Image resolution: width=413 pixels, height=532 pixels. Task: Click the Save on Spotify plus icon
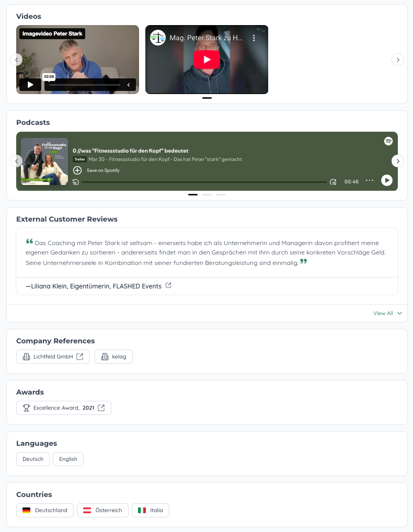tap(77, 170)
